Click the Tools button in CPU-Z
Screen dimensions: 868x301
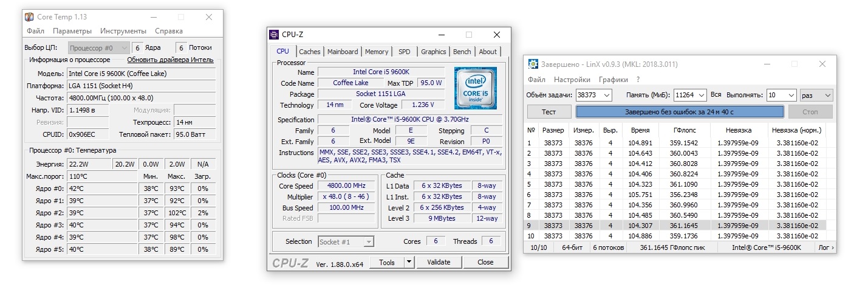pos(386,263)
